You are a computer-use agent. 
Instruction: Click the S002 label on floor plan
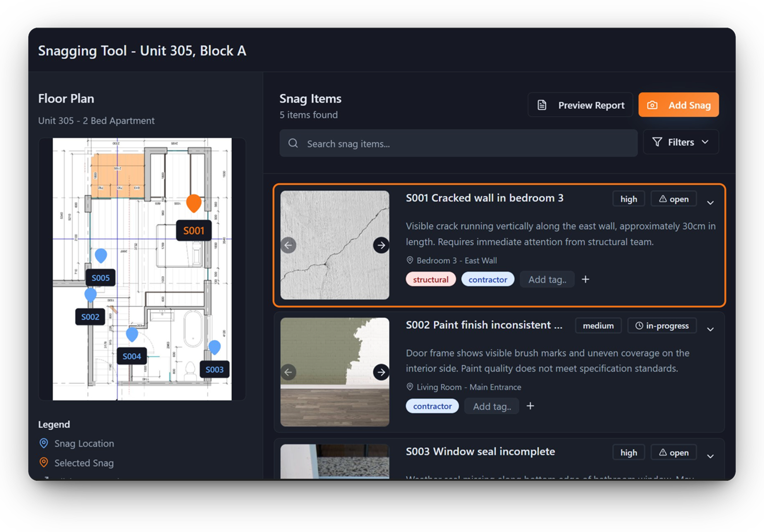click(90, 317)
